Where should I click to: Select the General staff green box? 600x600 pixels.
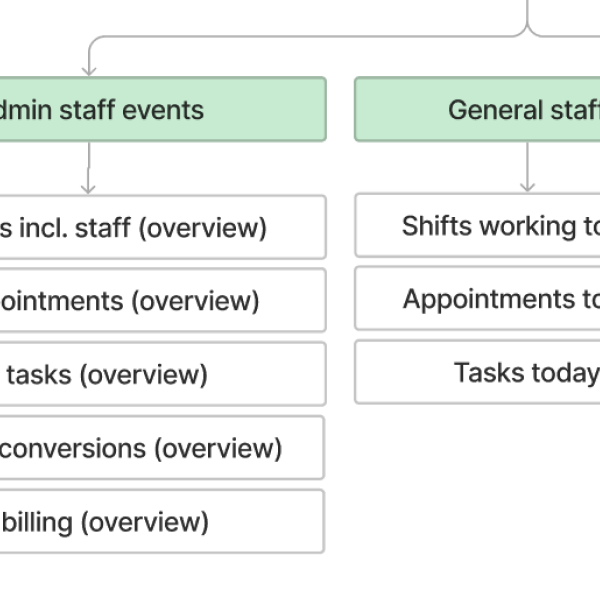coord(477,109)
